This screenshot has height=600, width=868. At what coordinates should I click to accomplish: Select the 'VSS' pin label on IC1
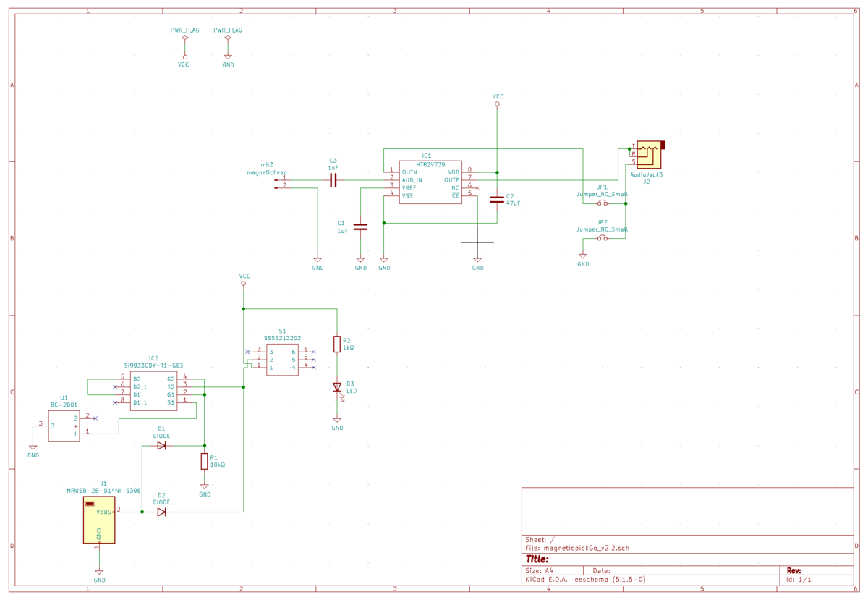point(407,195)
